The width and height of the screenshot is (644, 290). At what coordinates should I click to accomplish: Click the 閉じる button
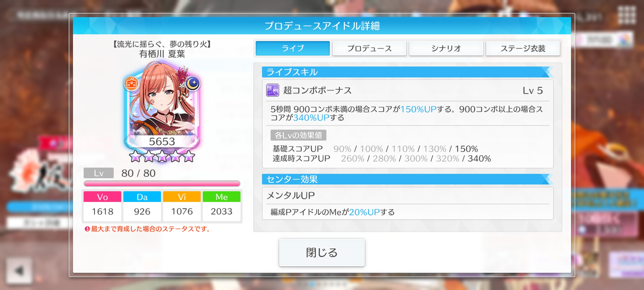(x=322, y=252)
